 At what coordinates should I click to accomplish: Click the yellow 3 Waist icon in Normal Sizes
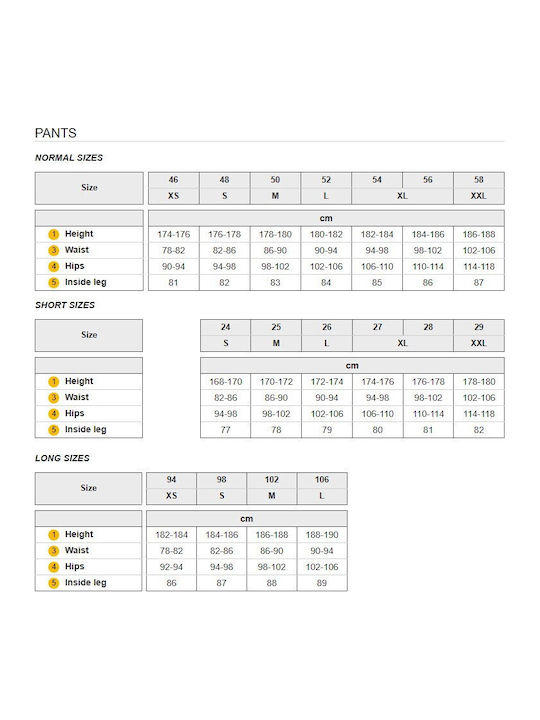click(x=54, y=250)
